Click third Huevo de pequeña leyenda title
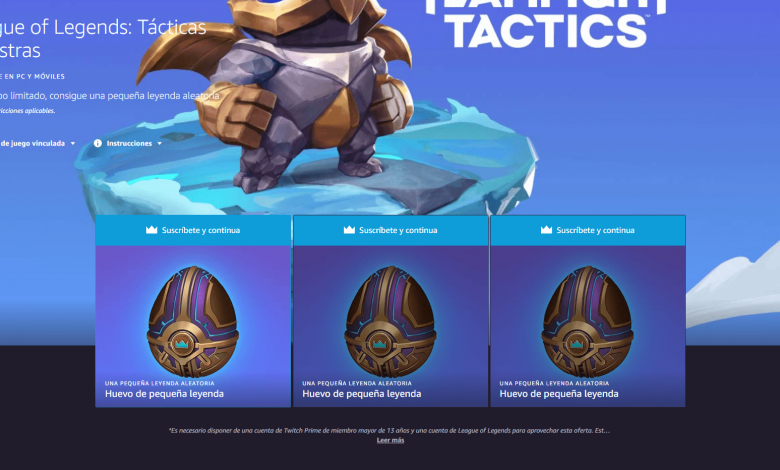 click(559, 394)
